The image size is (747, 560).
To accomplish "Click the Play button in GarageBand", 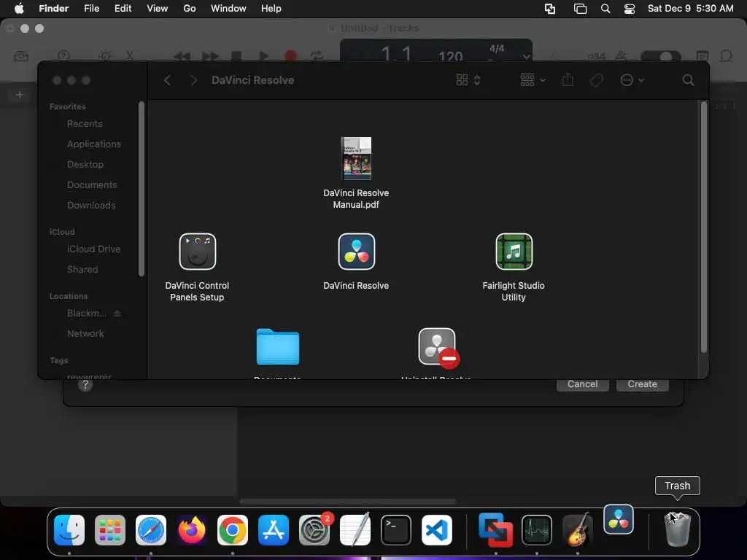I will [x=263, y=56].
